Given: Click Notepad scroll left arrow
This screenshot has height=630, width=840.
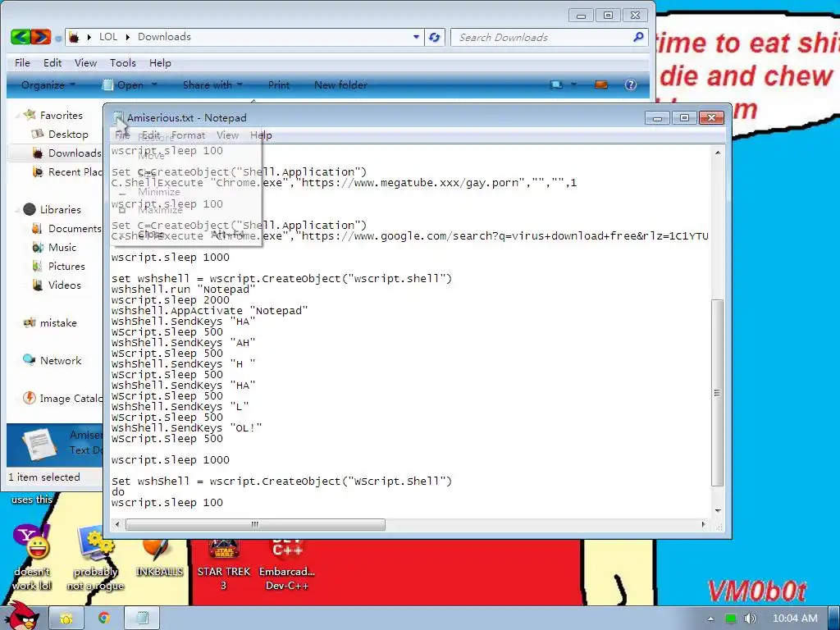Looking at the screenshot, I should pos(117,524).
